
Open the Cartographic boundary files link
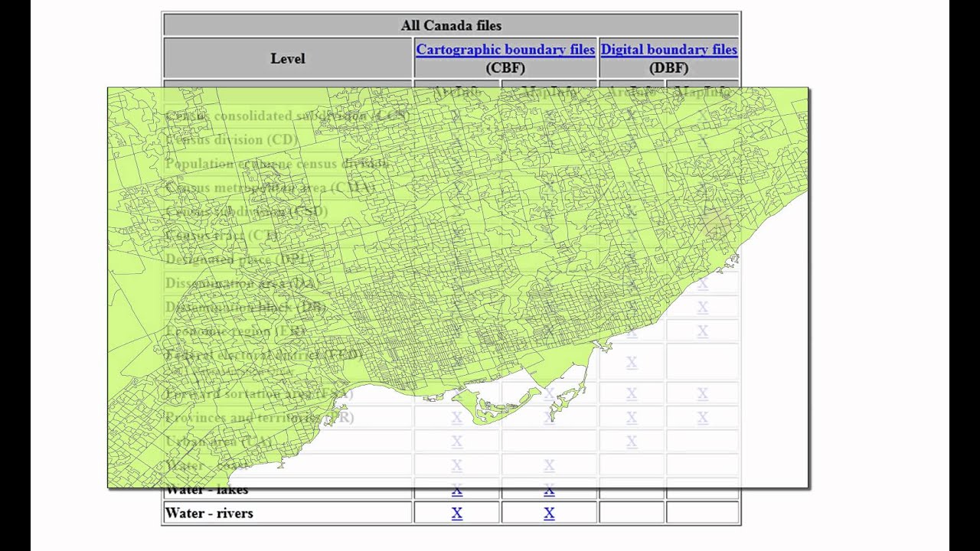(505, 50)
